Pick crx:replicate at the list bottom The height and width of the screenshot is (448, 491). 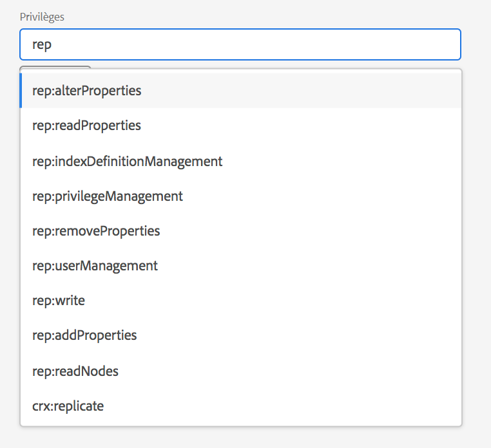click(x=68, y=406)
